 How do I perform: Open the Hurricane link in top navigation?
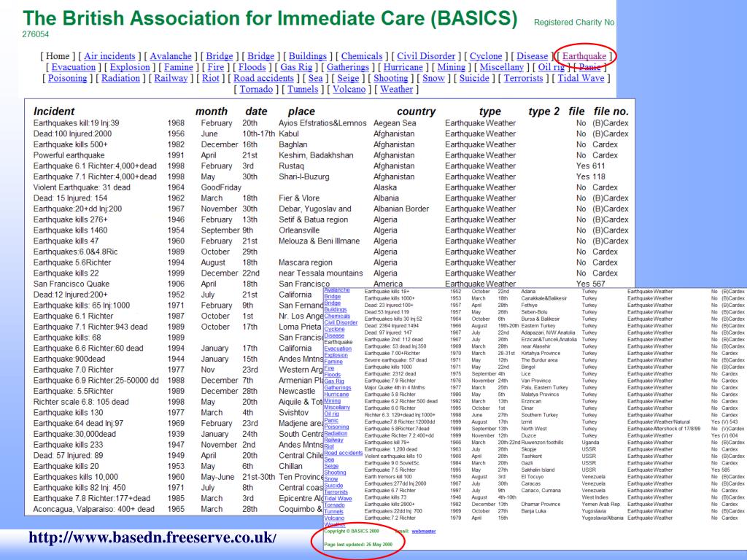[403, 67]
